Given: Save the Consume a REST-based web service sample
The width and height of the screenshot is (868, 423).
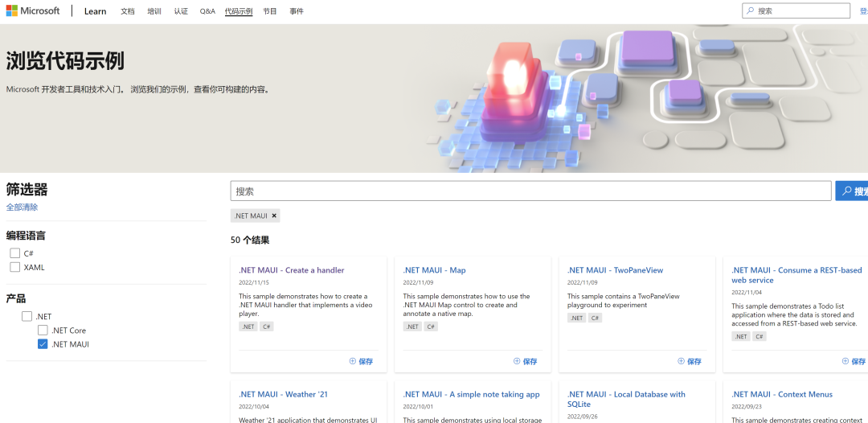Looking at the screenshot, I should [x=853, y=362].
